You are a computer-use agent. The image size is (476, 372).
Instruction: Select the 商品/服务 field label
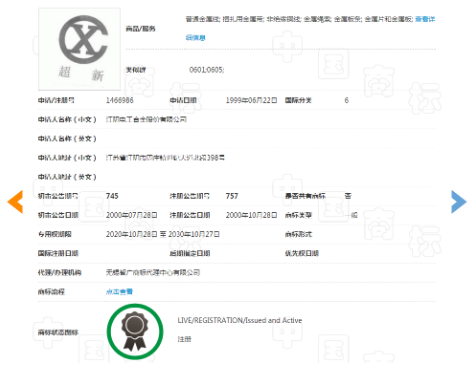coord(140,29)
